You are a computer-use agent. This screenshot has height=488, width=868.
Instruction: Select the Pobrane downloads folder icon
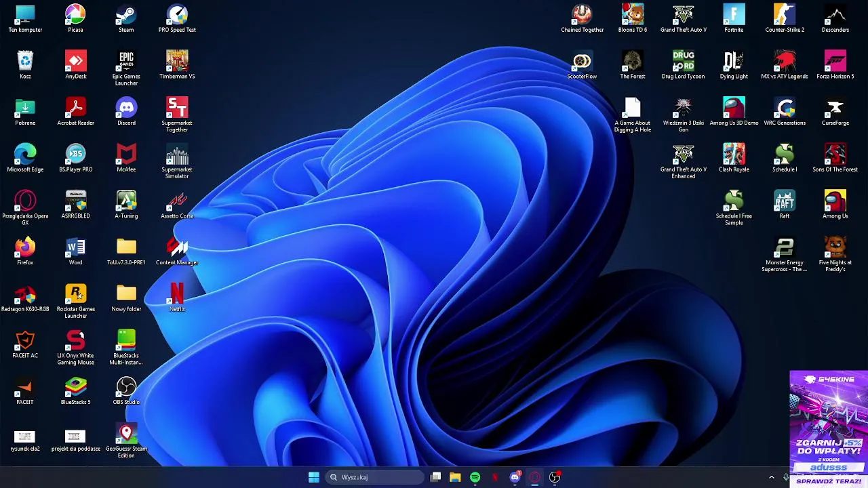(25, 112)
